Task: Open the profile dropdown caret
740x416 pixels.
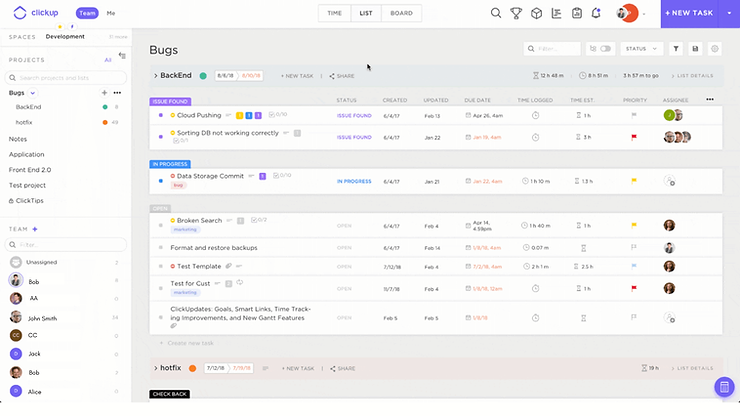Action: tap(644, 14)
